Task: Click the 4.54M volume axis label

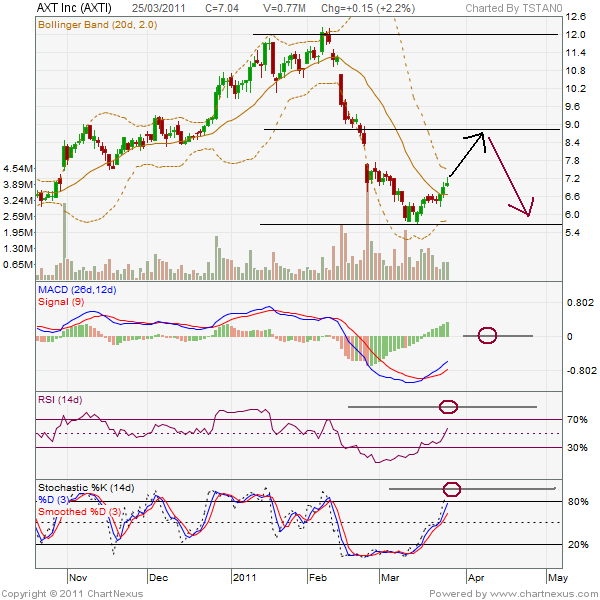Action: pos(18,168)
